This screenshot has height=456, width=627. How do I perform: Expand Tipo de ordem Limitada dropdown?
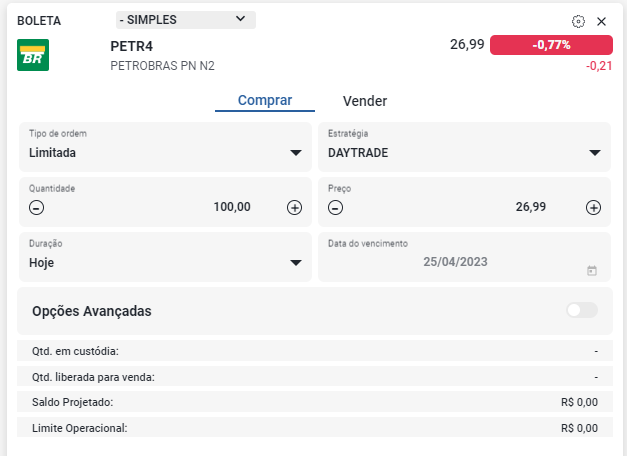coord(165,147)
